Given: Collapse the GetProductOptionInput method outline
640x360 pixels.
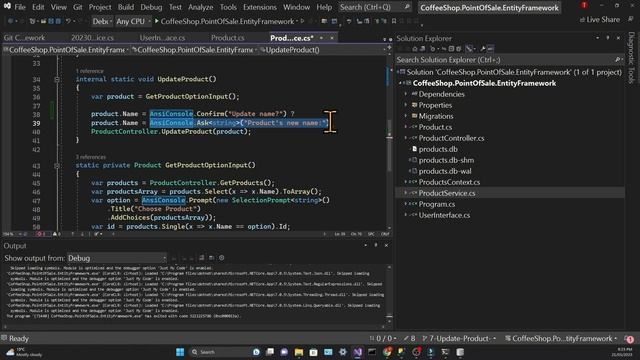Looking at the screenshot, I should (x=57, y=165).
